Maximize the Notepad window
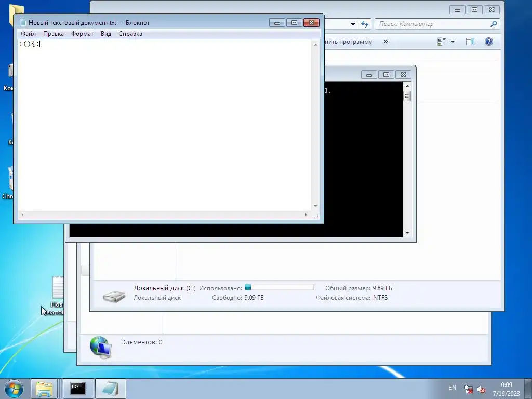The width and height of the screenshot is (532, 399). 294,23
